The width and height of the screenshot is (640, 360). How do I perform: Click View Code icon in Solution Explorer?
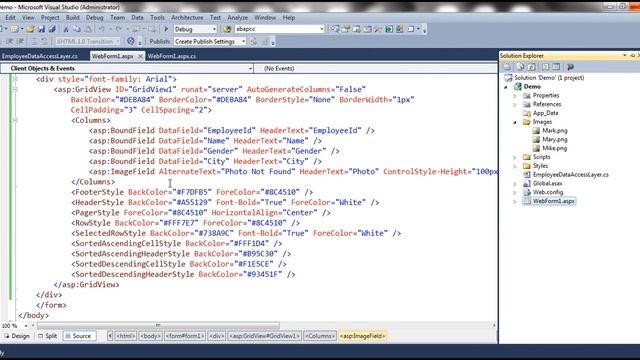[x=545, y=67]
